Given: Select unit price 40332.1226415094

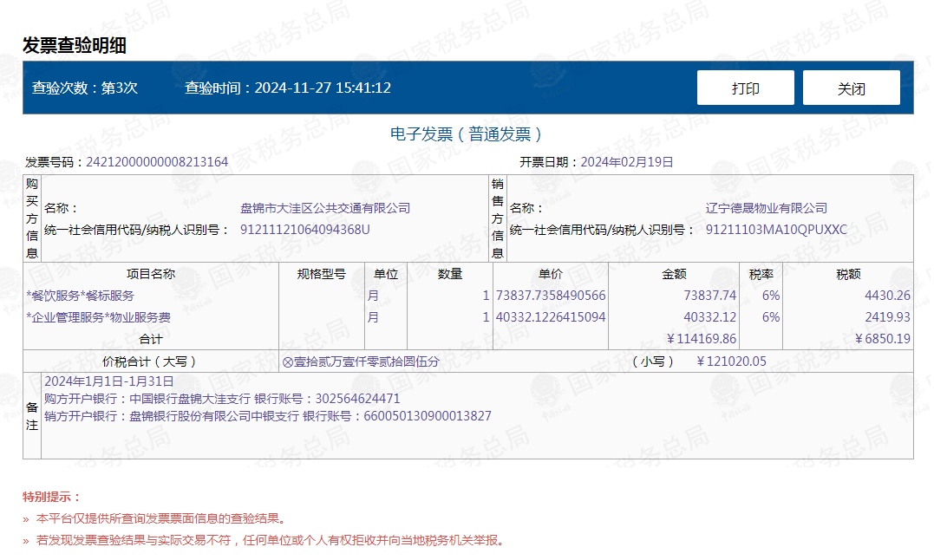Looking at the screenshot, I should (x=551, y=317).
